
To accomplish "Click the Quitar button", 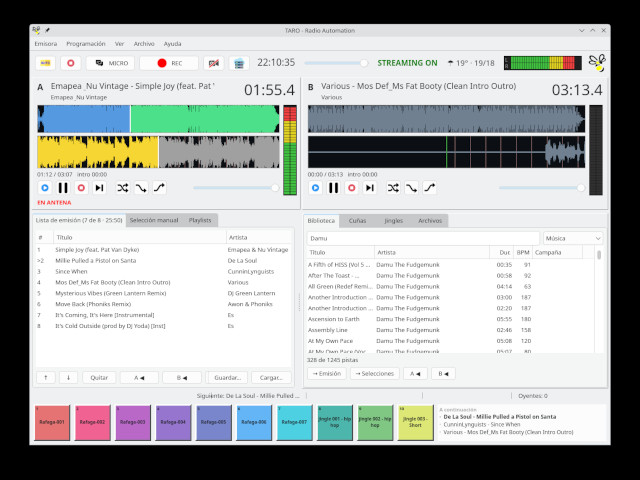I will [x=99, y=378].
